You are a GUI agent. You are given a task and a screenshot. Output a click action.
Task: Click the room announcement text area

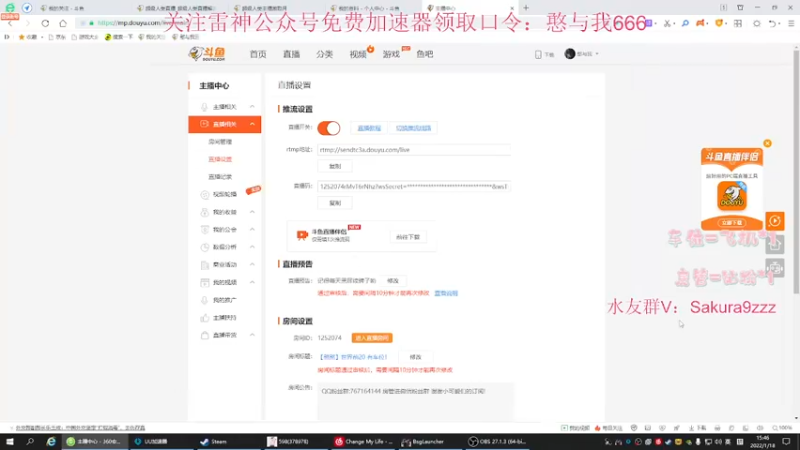click(x=415, y=401)
